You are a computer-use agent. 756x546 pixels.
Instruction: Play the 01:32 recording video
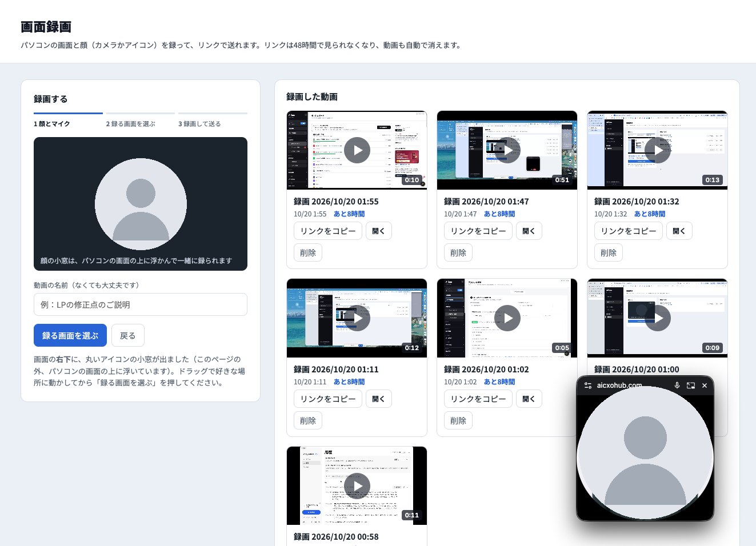click(x=658, y=150)
